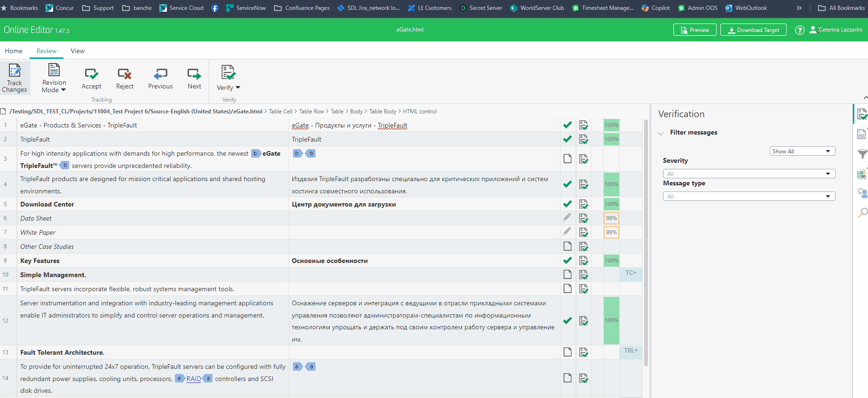Click the 99% match score of Data Sheet

[x=611, y=218]
